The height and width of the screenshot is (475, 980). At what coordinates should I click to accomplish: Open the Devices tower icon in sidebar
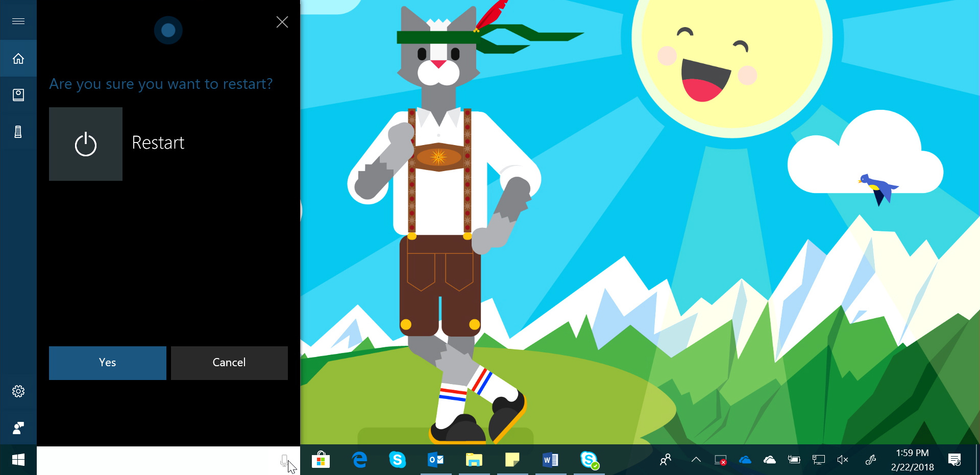click(x=18, y=132)
